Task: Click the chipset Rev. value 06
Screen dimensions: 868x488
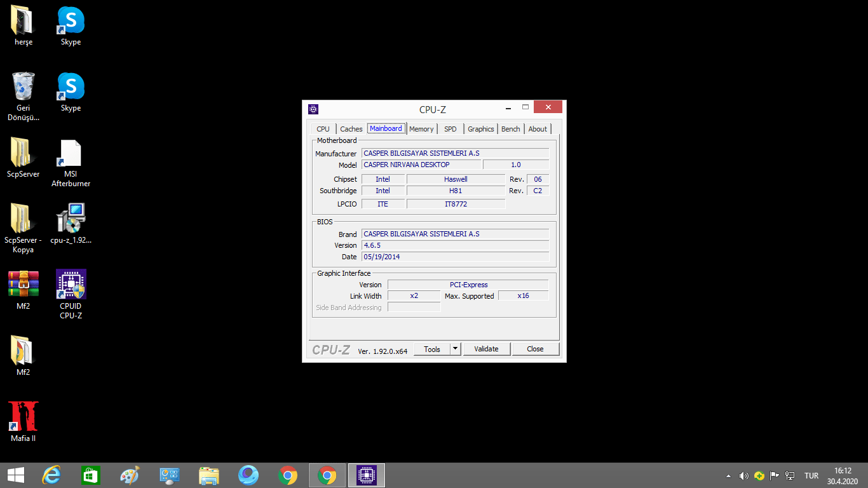Action: tap(538, 179)
